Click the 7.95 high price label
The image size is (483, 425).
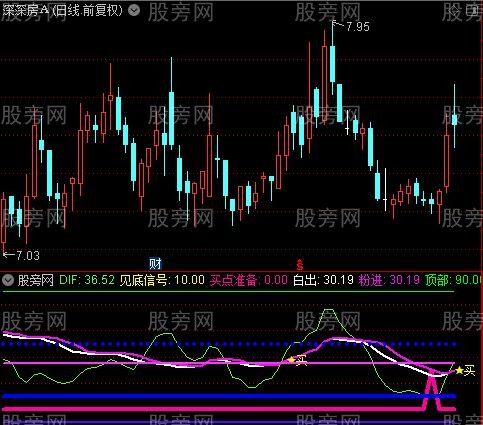[358, 27]
